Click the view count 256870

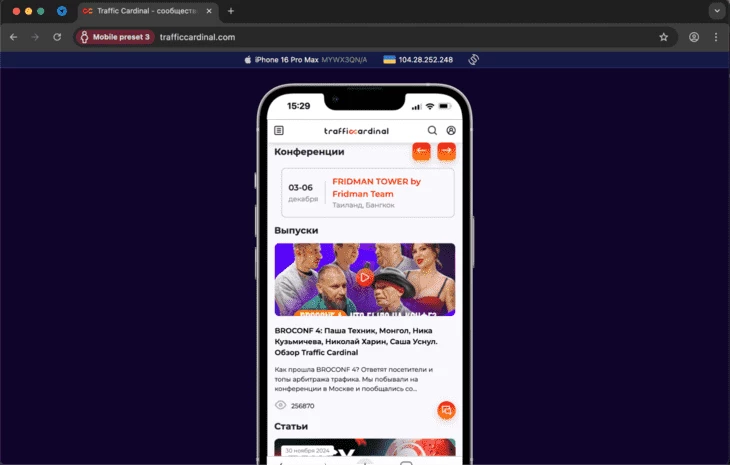click(x=303, y=406)
